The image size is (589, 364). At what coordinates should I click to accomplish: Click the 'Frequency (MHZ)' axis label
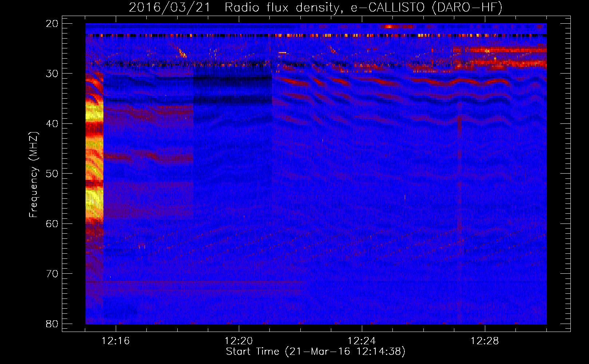[x=33, y=175]
